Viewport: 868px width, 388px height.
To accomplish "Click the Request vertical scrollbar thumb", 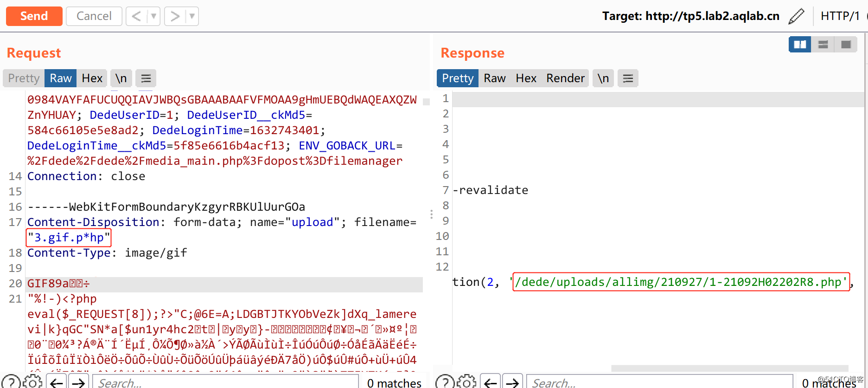I will point(426,102).
